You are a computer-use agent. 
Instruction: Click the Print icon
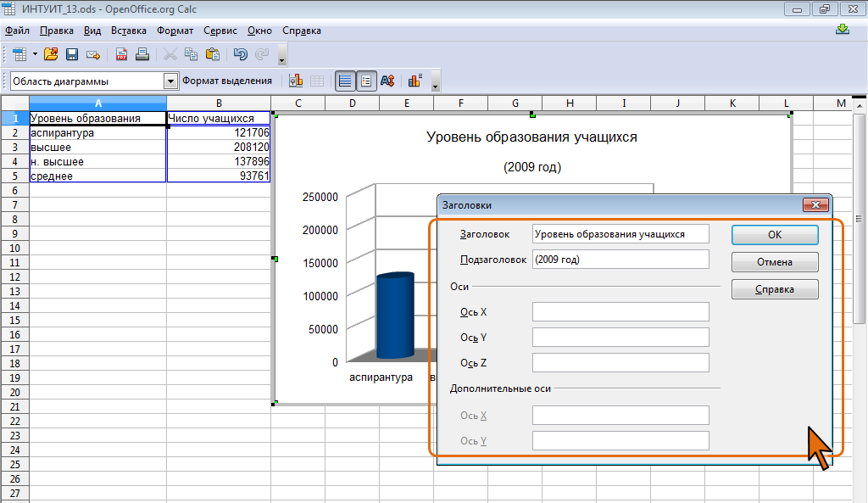[142, 54]
